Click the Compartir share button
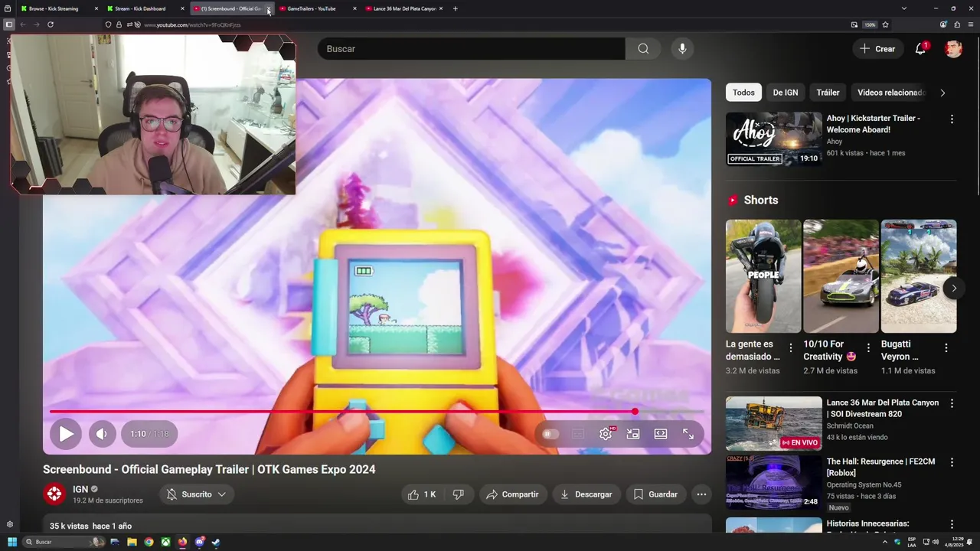Image resolution: width=980 pixels, height=551 pixels. pos(513,494)
